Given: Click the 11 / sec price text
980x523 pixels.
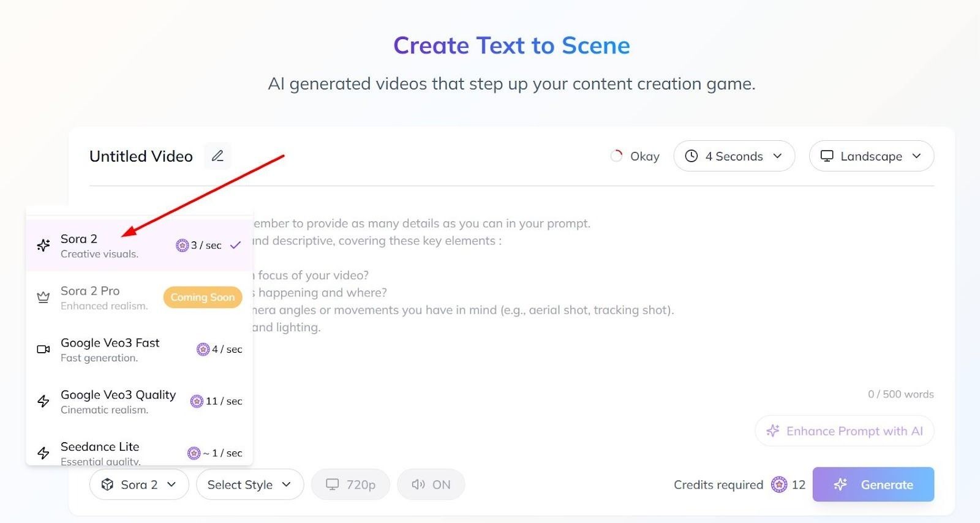Looking at the screenshot, I should [x=224, y=401].
